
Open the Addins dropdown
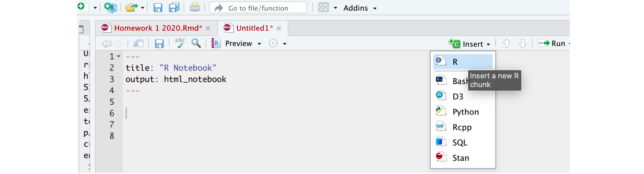(360, 8)
